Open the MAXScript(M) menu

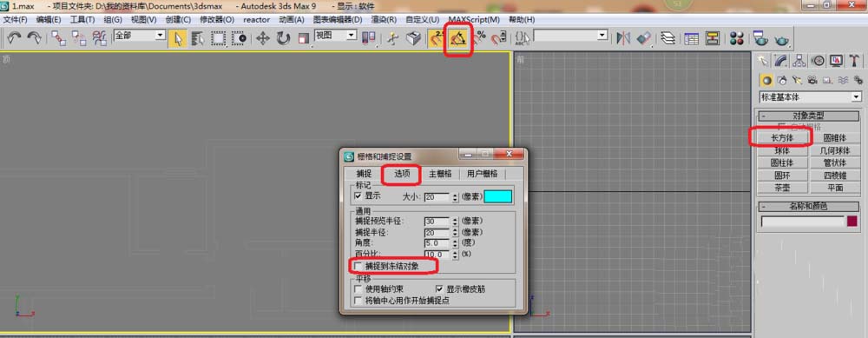[x=474, y=19]
